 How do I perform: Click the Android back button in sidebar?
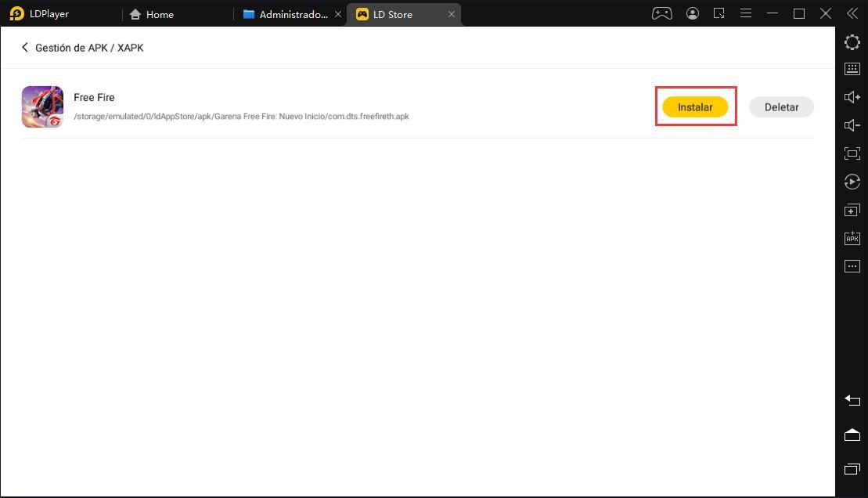pyautogui.click(x=852, y=400)
